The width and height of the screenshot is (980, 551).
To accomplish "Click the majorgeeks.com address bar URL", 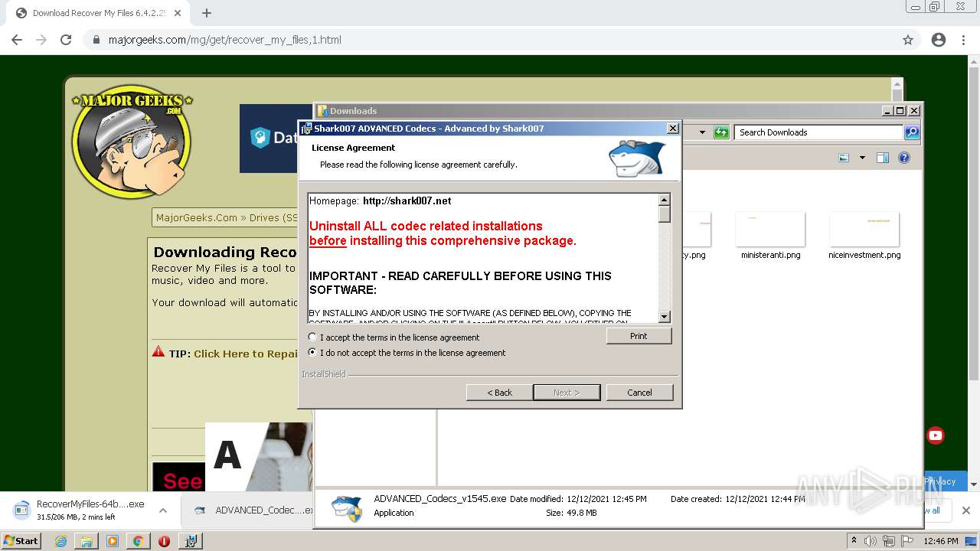I will click(x=224, y=40).
